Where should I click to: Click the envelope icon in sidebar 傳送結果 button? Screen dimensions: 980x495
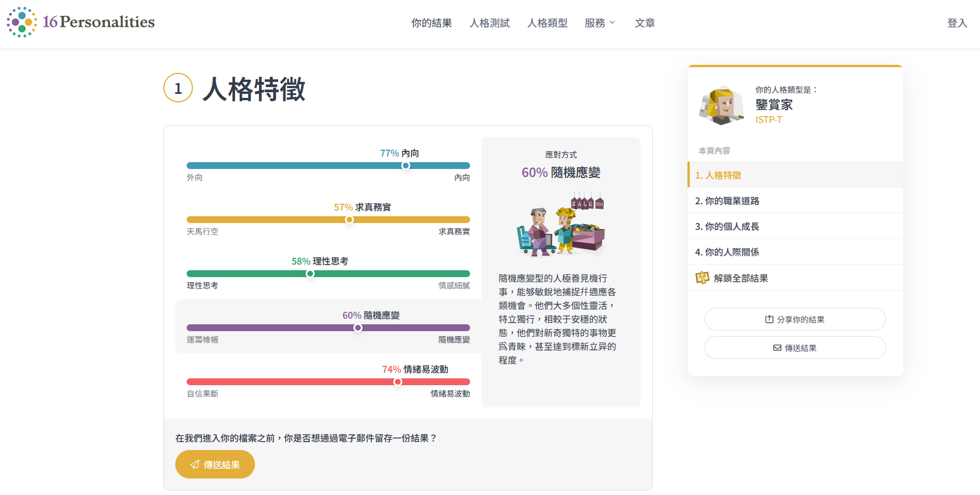coord(777,348)
